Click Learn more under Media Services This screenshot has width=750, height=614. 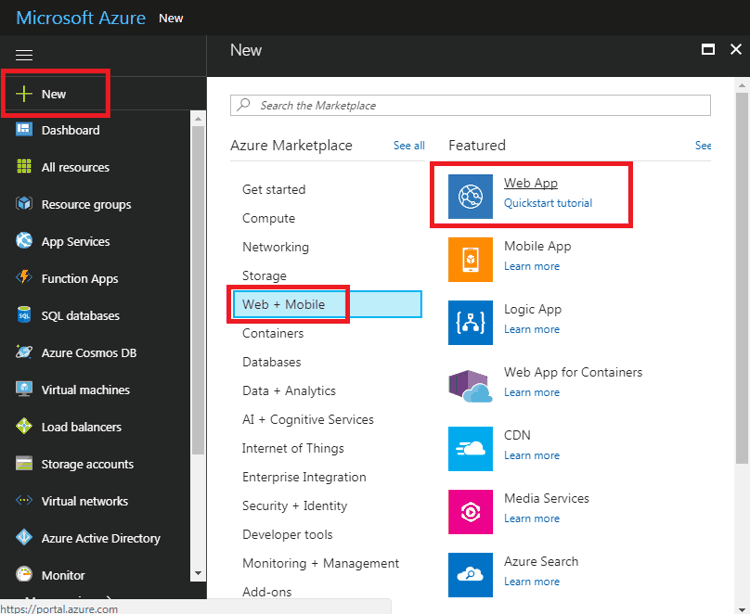(531, 519)
